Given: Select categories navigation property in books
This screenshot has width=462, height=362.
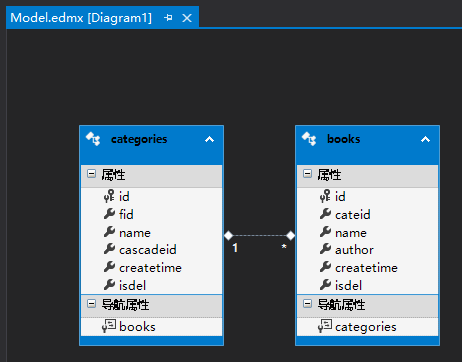Looking at the screenshot, I should (368, 327).
